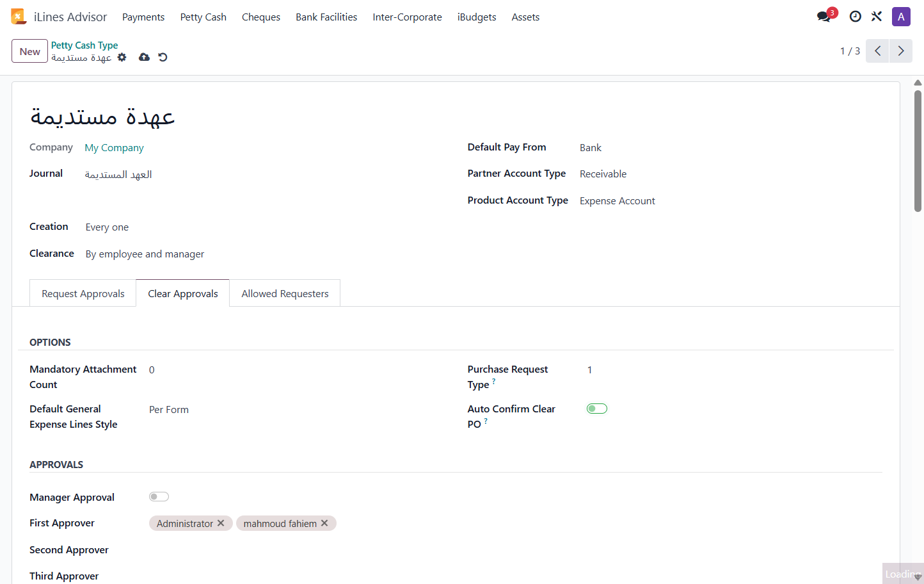Save the record with the cloud icon
Viewport: 924px width, 584px height.
pos(144,57)
